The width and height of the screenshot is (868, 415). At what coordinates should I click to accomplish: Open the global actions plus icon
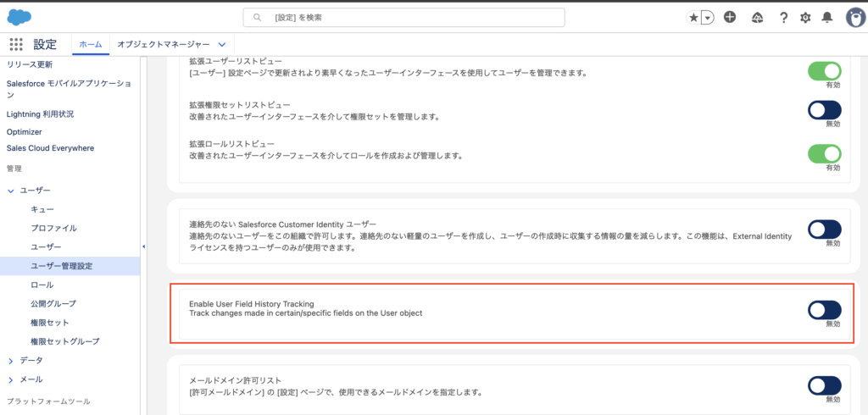pos(730,18)
